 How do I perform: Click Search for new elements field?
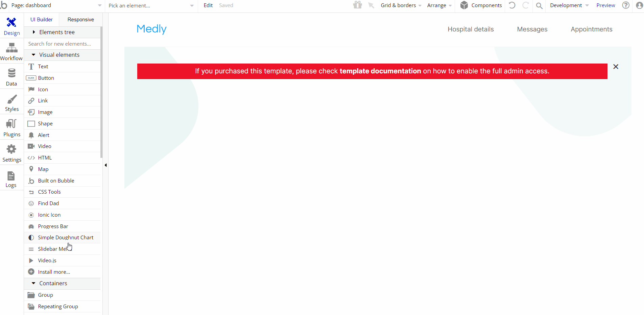(62, 44)
